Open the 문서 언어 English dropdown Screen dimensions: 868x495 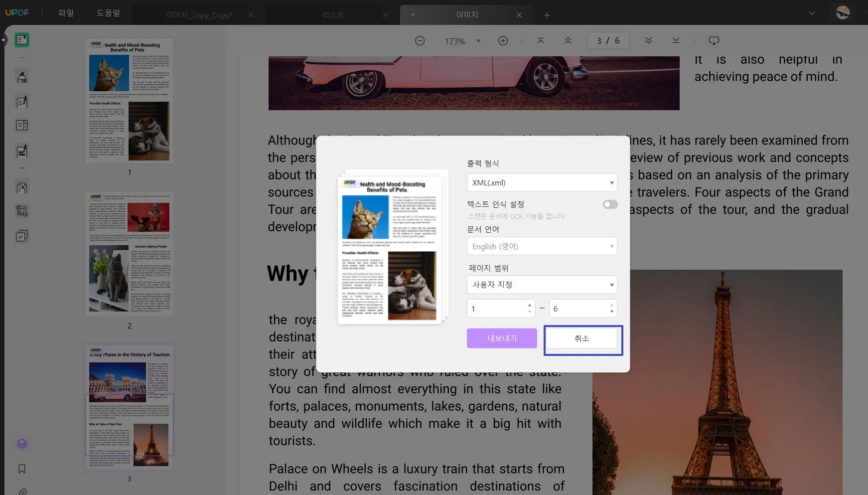542,246
